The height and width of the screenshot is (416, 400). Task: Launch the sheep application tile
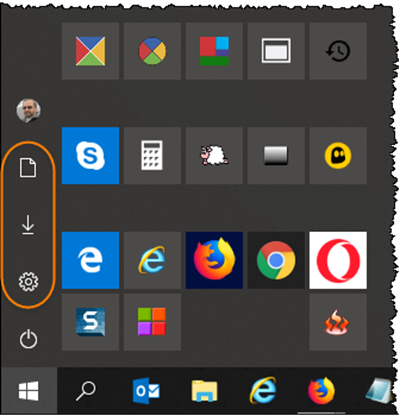(214, 155)
